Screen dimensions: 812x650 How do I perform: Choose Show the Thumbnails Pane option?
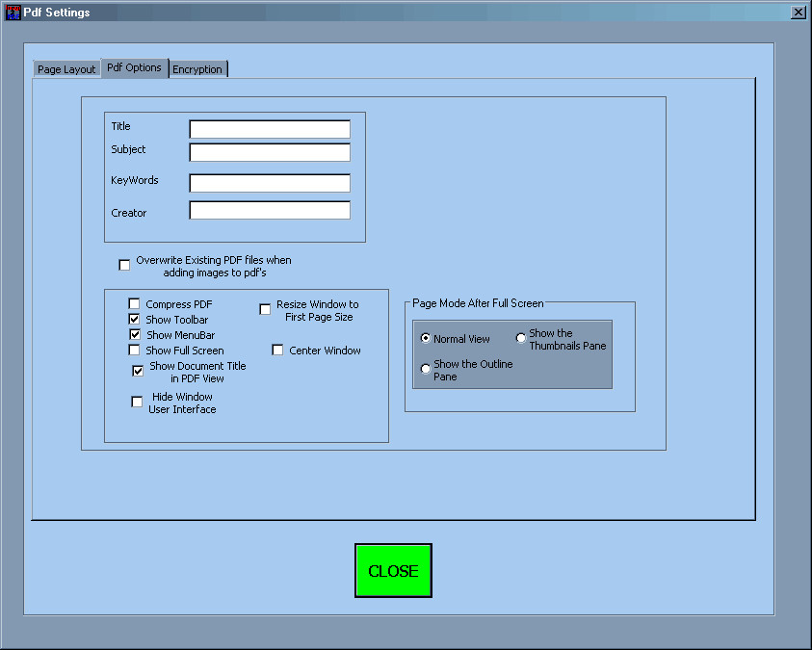521,338
